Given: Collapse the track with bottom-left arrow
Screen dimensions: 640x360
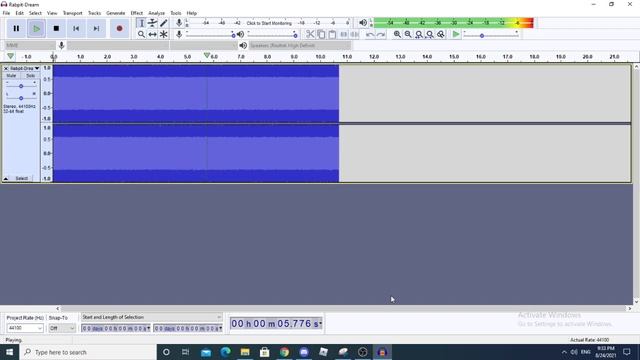Looking at the screenshot, I should (6, 178).
